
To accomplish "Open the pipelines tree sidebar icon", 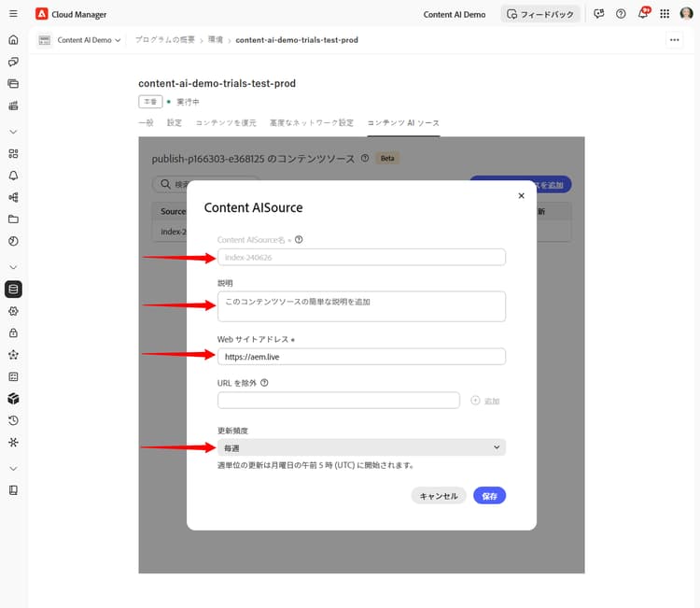I will click(13, 197).
